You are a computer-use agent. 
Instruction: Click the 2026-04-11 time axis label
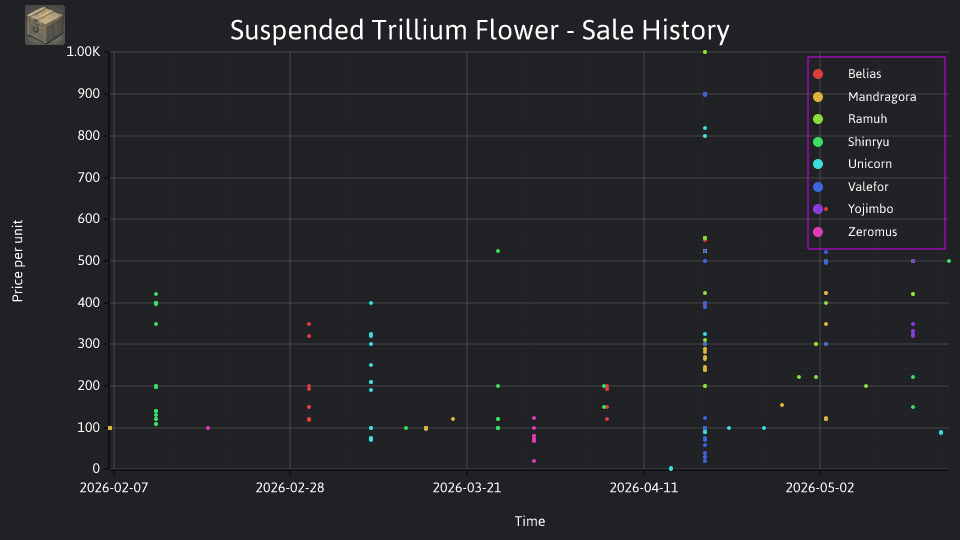[x=643, y=488]
